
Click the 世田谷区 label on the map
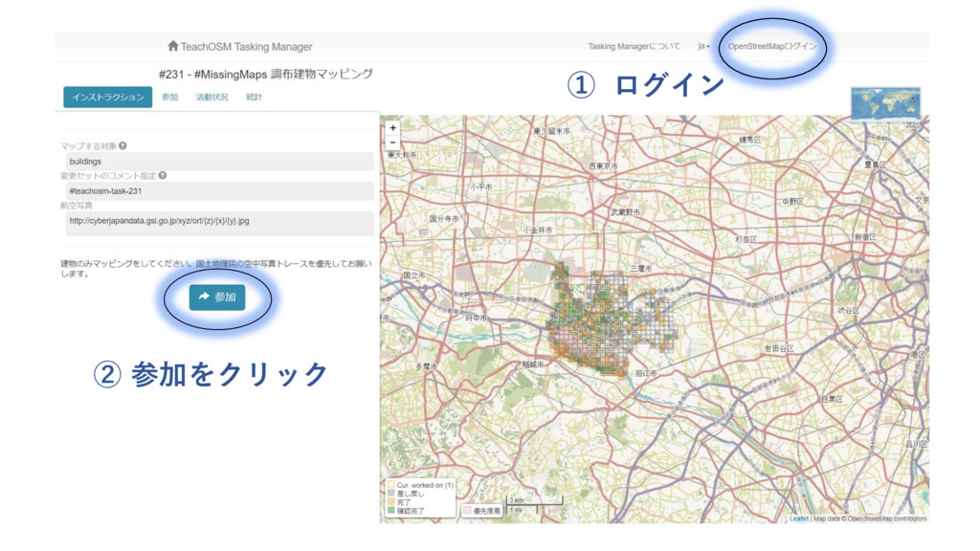[x=777, y=348]
